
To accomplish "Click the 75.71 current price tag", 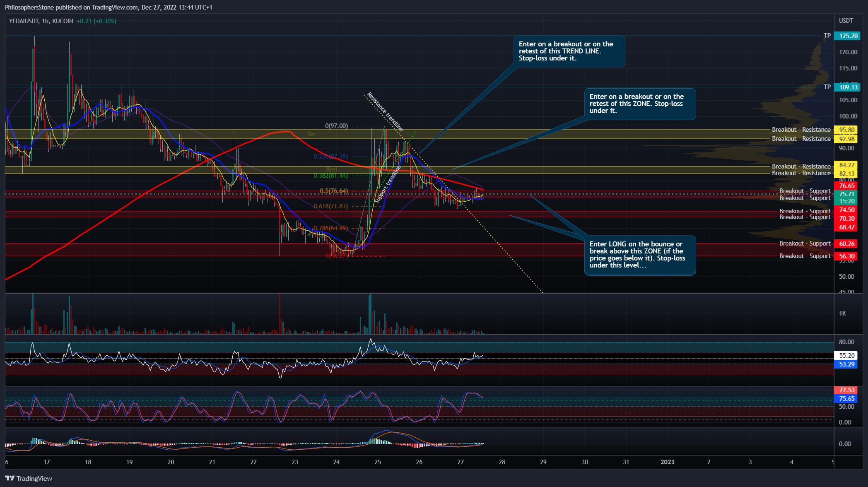I will [846, 194].
